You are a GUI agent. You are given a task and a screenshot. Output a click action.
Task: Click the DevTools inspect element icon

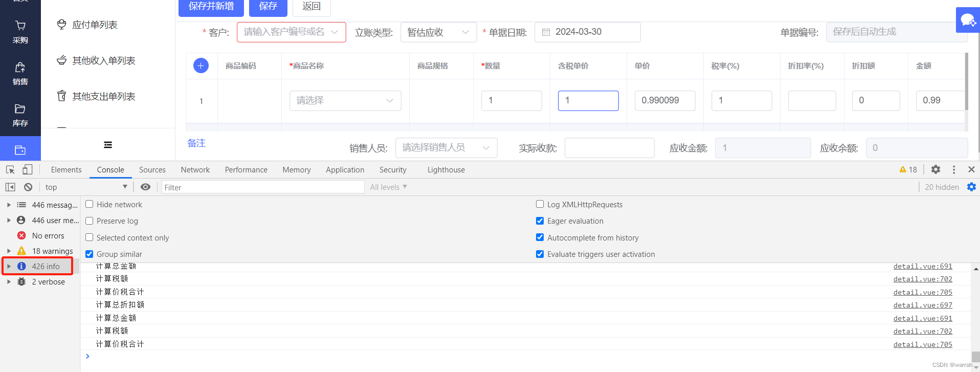(10, 169)
